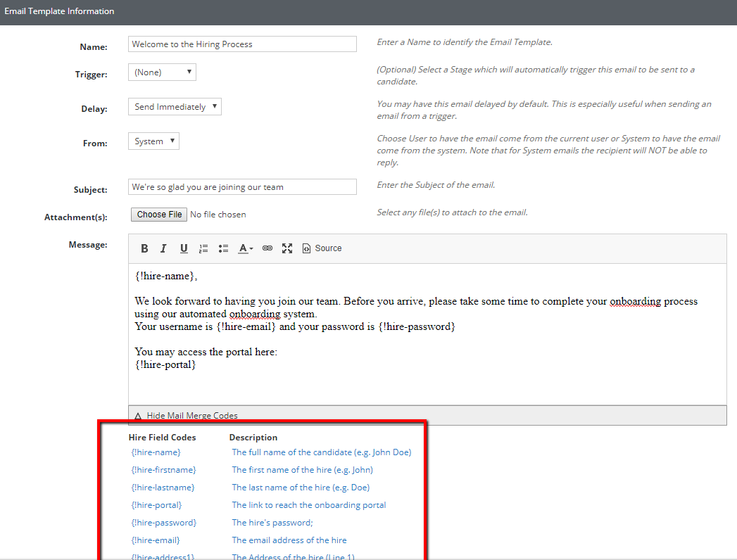Open the Delay dropdown set to Send Immediately
Image resolution: width=737 pixels, height=560 pixels.
point(175,106)
